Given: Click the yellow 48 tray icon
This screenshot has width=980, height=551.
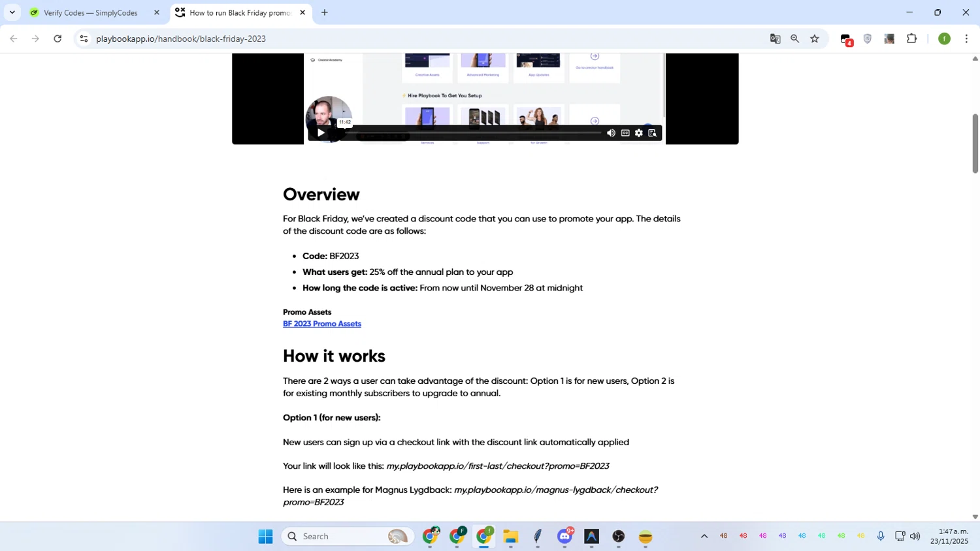Looking at the screenshot, I should (861, 536).
